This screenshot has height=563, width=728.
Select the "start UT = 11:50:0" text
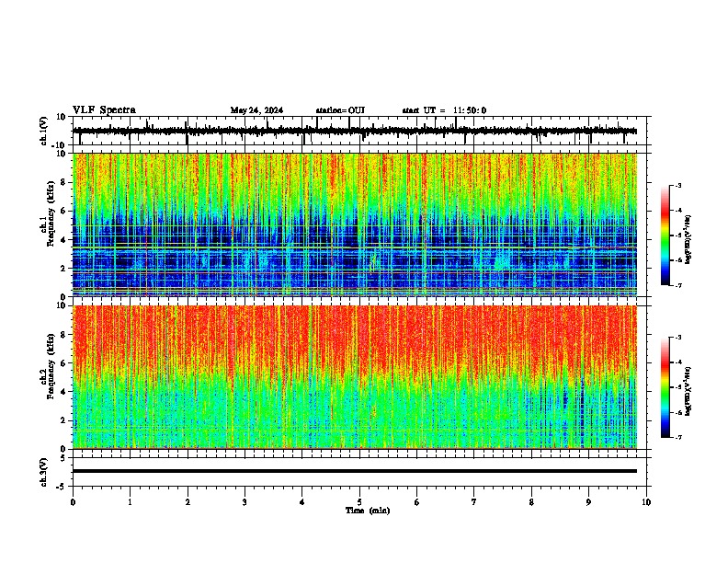point(444,110)
